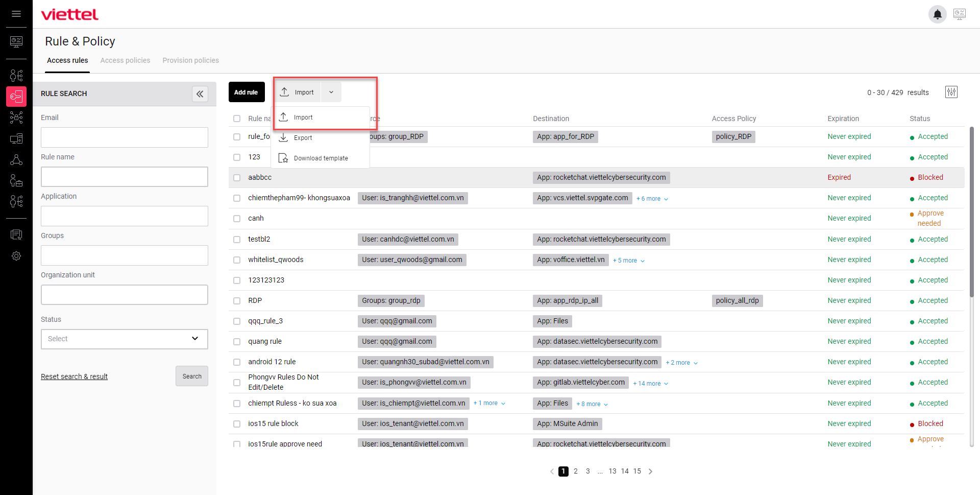Choose Download template from the menu
Screen dimensions: 980x495
[321, 158]
